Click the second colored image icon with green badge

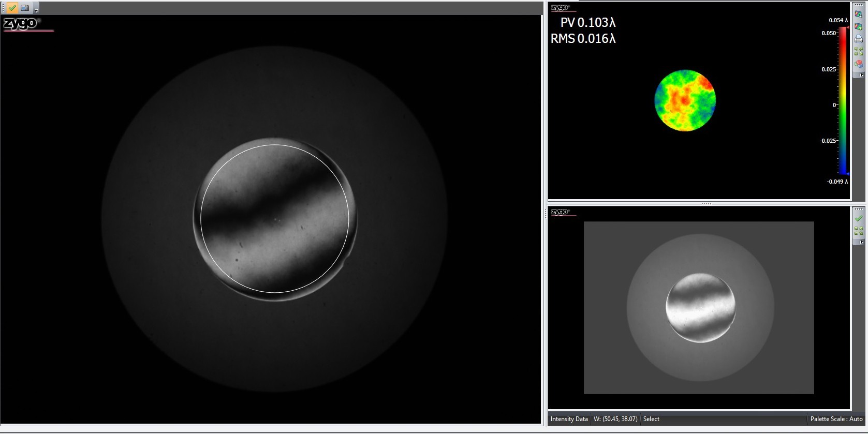click(x=859, y=27)
